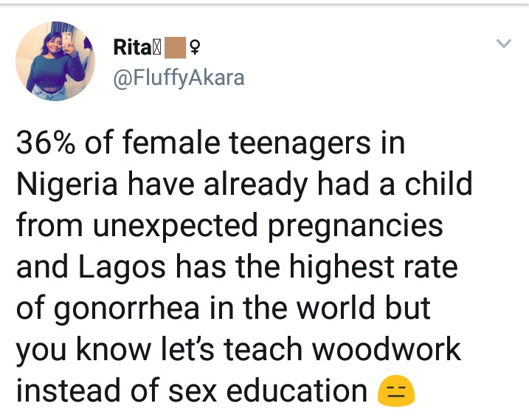529x420 pixels.
Task: Tap the word "gonorrhea" in the tweet
Action: click(x=128, y=308)
